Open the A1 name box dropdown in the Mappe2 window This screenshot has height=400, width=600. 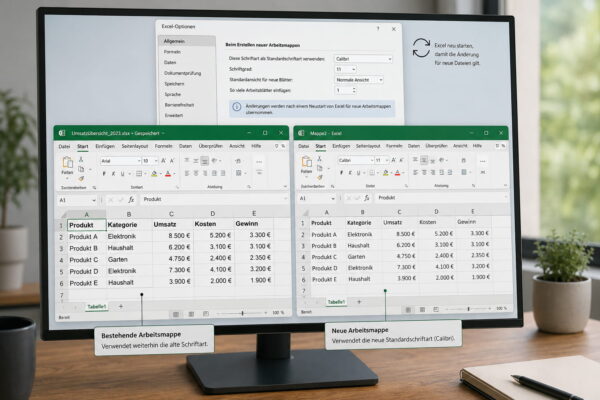coord(333,199)
